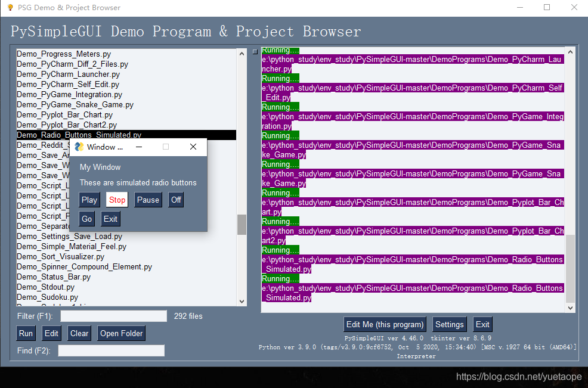Maximize the PSG Demo & Project Browser window
588x388 pixels.
(x=547, y=8)
